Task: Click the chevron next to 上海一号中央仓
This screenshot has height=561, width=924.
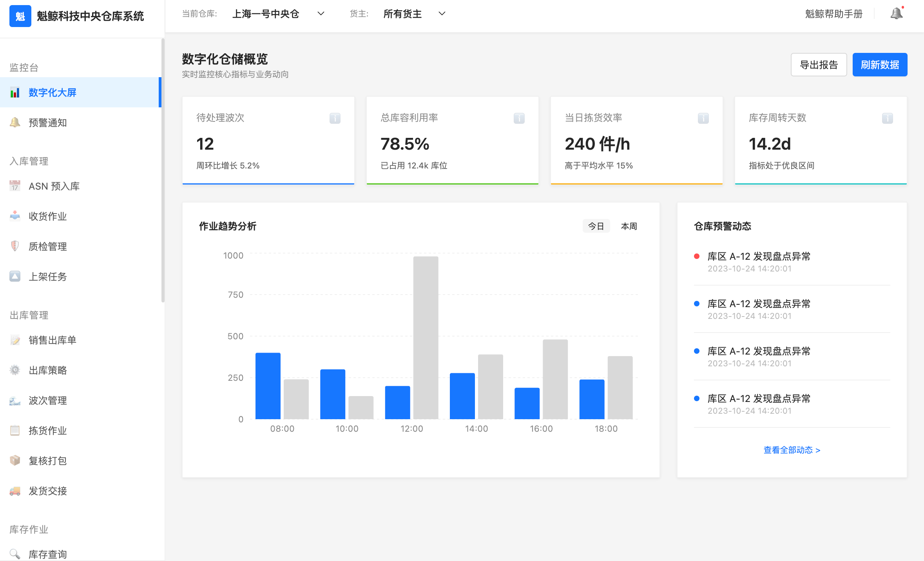Action: click(321, 14)
